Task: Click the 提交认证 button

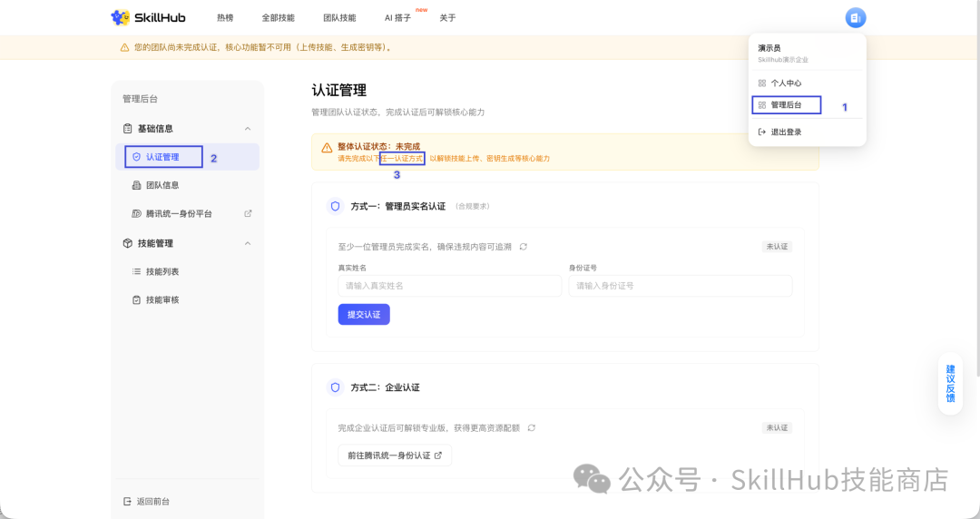Action: tap(364, 315)
